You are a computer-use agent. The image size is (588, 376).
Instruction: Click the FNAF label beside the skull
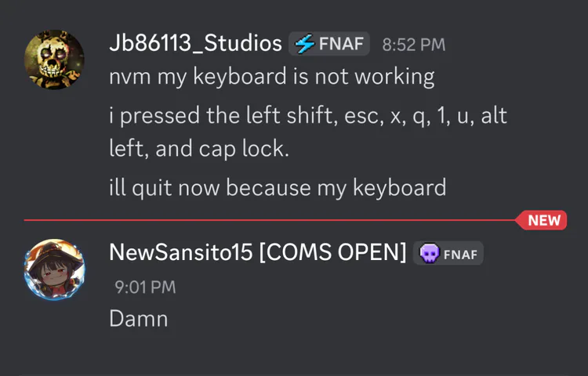pos(459,253)
